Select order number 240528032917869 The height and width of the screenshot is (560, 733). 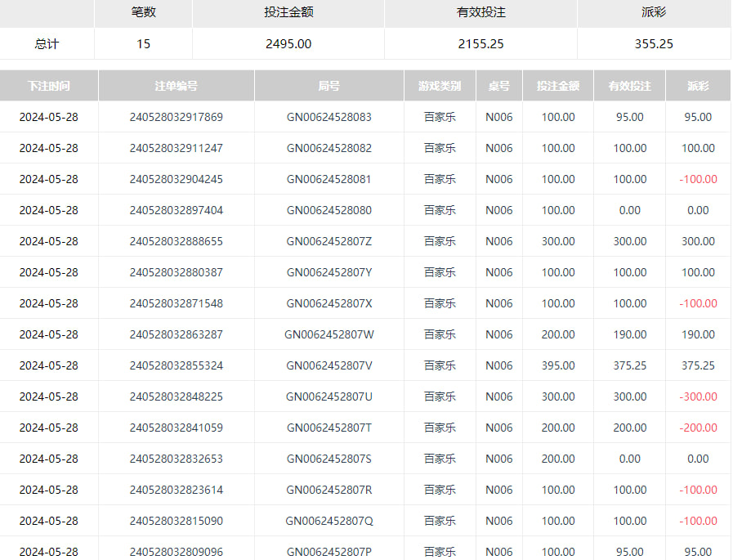[x=176, y=117]
